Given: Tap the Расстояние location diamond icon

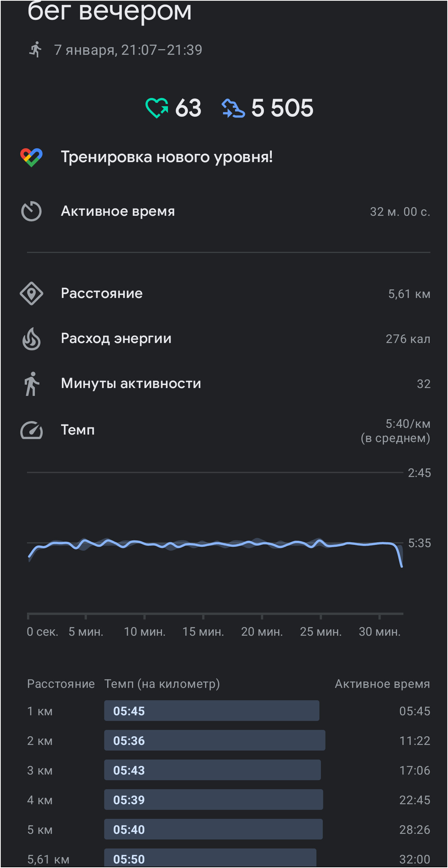Looking at the screenshot, I should tap(31, 293).
